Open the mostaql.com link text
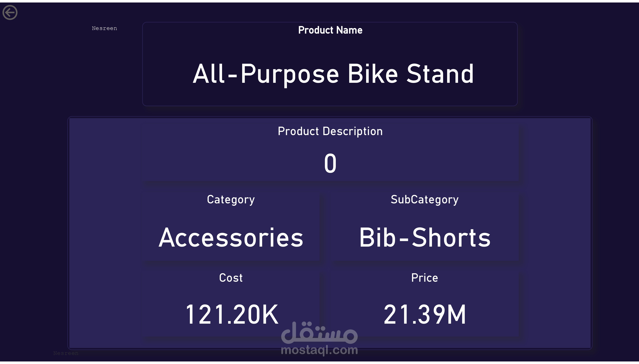Viewport: 639px width, 364px height. point(319,350)
